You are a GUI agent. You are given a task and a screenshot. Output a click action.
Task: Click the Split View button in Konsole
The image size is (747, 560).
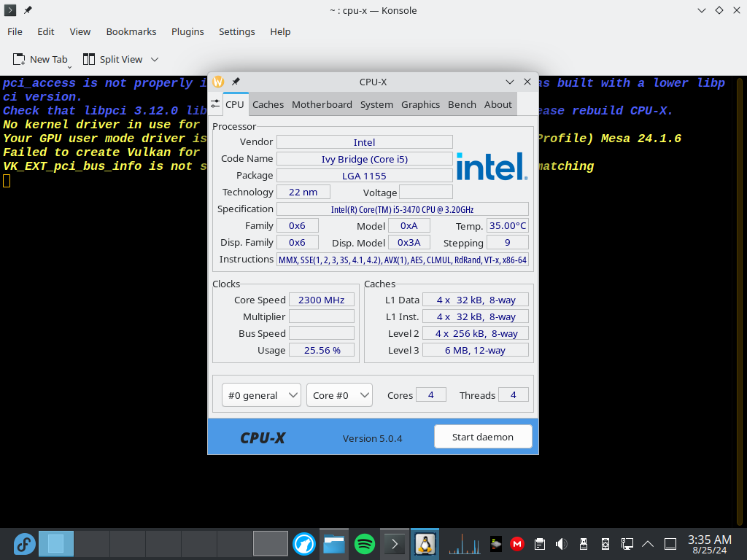[x=112, y=60]
